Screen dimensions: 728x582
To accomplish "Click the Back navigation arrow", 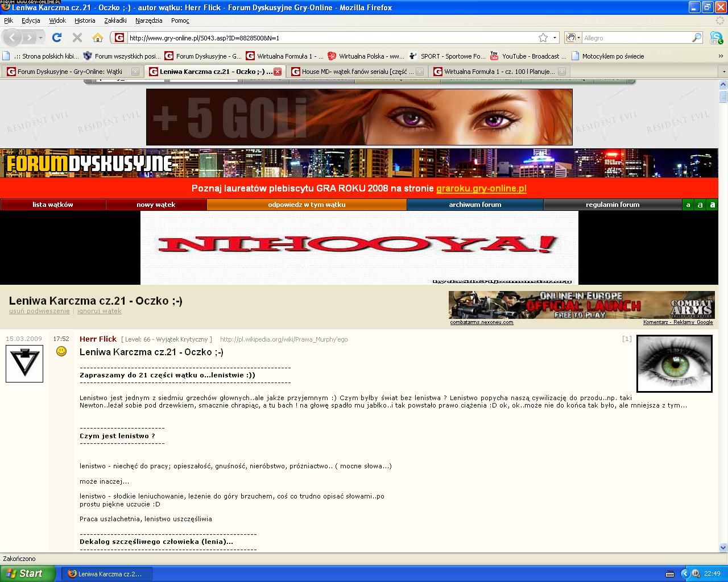I will click(x=13, y=38).
